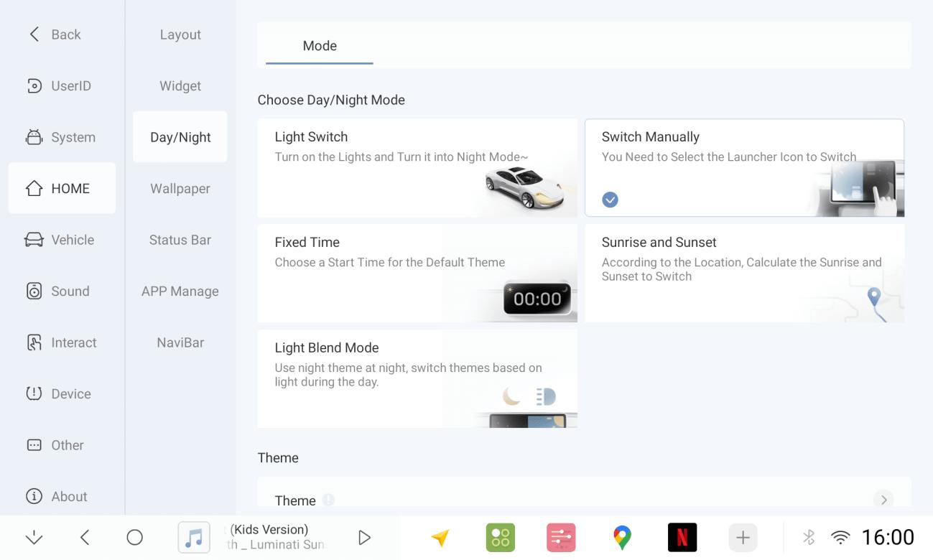Launch Netflix from dock
933x560 pixels.
tap(682, 537)
